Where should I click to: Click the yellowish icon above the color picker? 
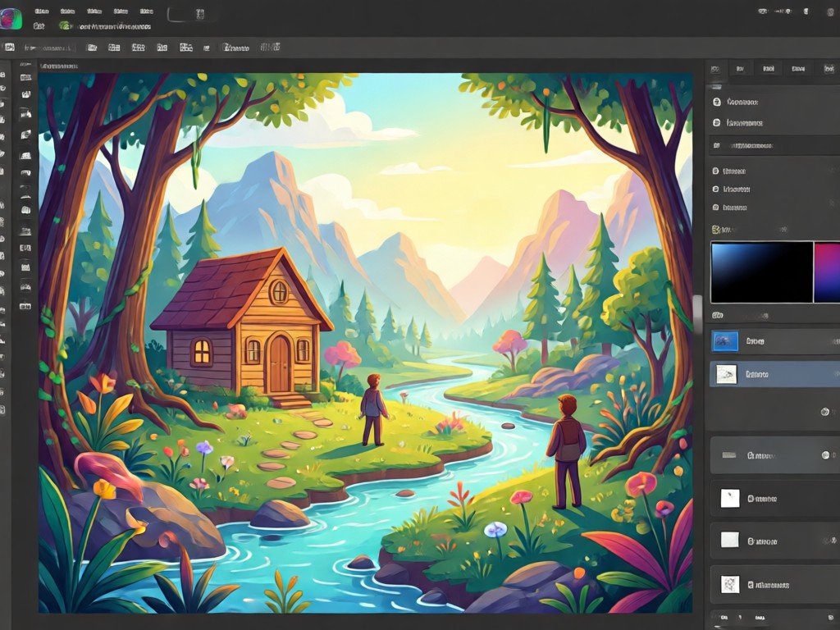click(x=715, y=230)
